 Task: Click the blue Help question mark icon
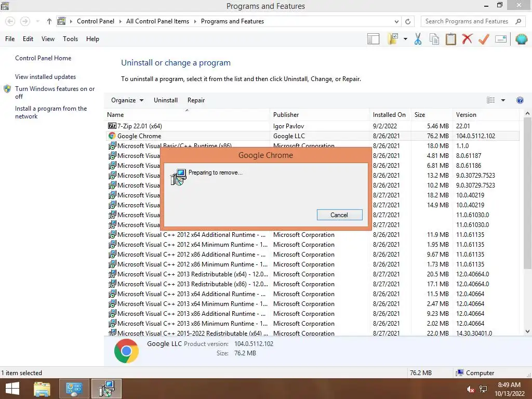520,100
